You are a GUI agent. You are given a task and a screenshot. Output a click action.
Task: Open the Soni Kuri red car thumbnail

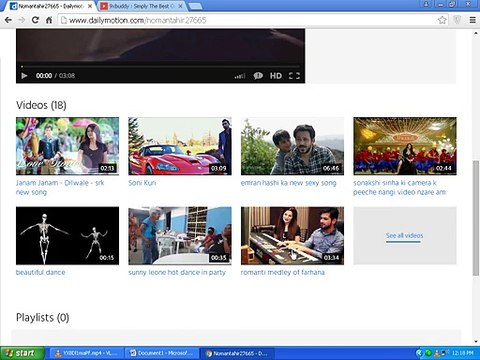coord(180,146)
